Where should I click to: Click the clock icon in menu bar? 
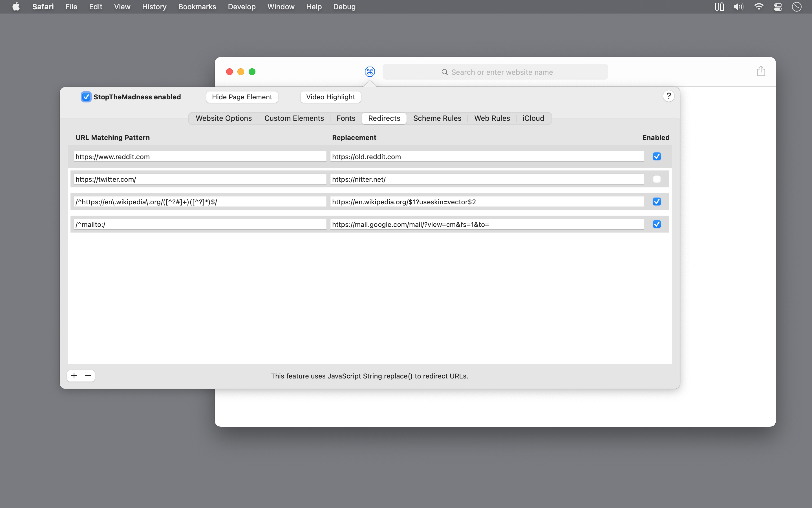pos(796,7)
